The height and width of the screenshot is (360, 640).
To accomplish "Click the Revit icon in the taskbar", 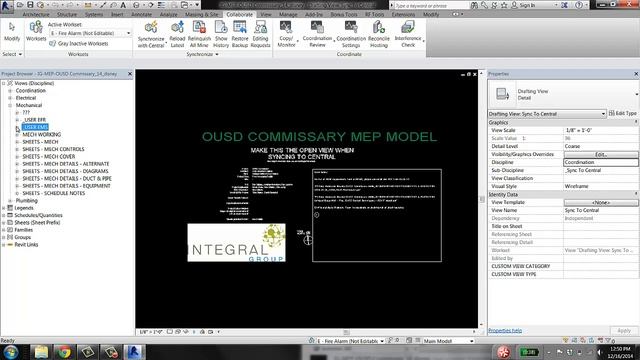I will pyautogui.click(x=134, y=351).
